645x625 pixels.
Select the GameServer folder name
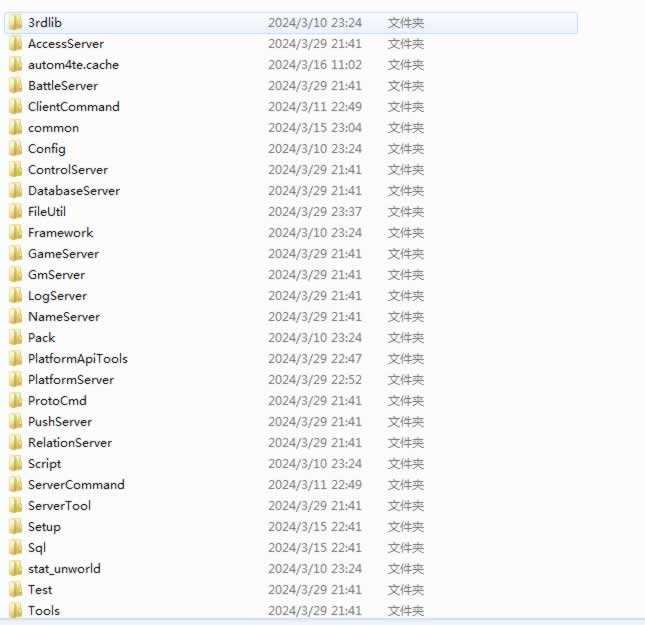point(63,253)
